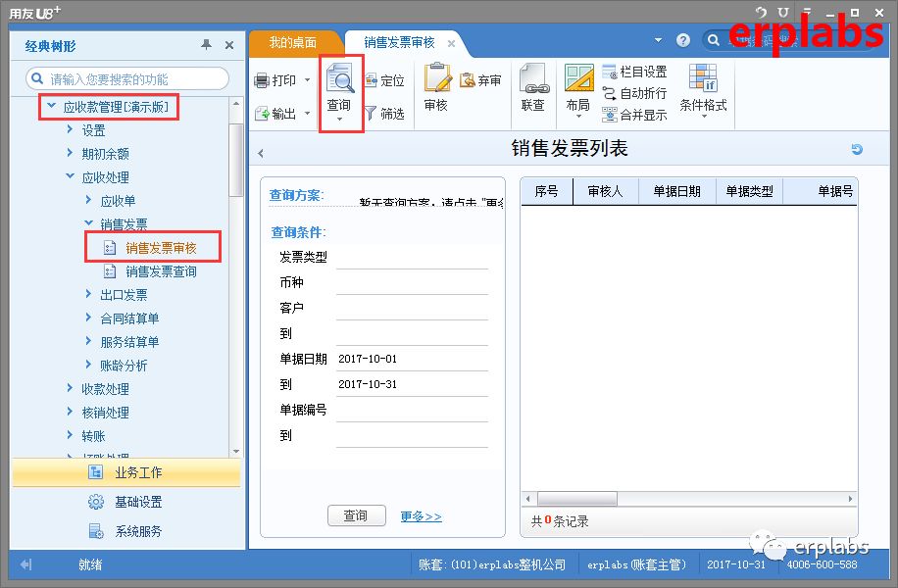Click the 销售发票查询 document icon

pos(110,271)
